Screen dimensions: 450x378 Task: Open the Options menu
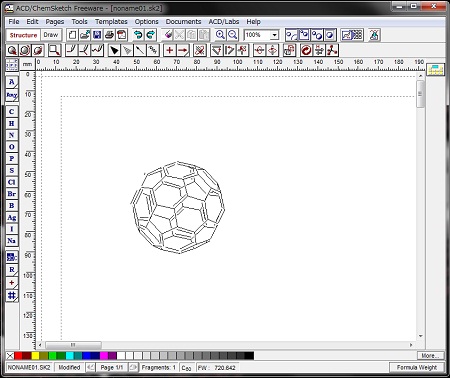[x=146, y=22]
